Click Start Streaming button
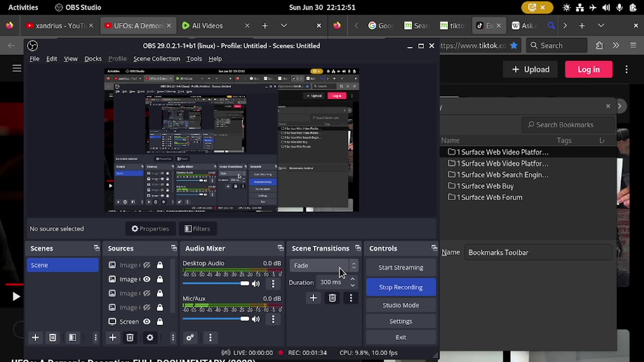The height and width of the screenshot is (362, 644). click(400, 267)
